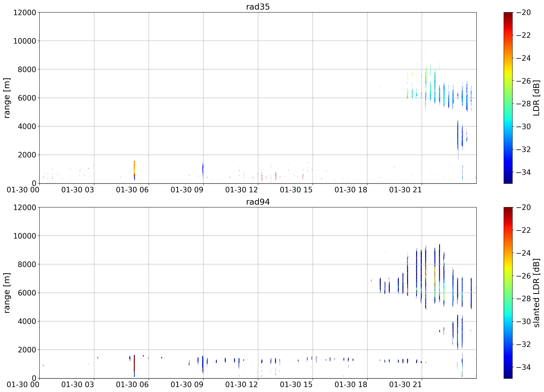Click the −20 tick on LDR colorbar

[x=523, y=13]
